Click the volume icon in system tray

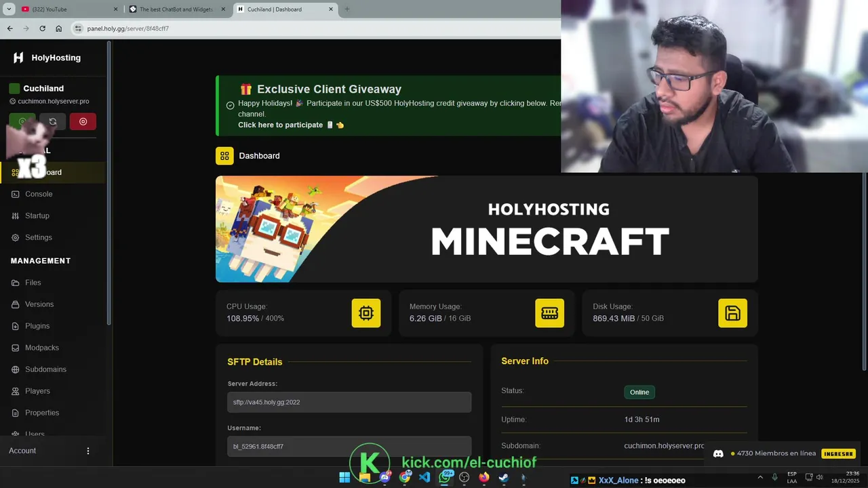click(820, 478)
